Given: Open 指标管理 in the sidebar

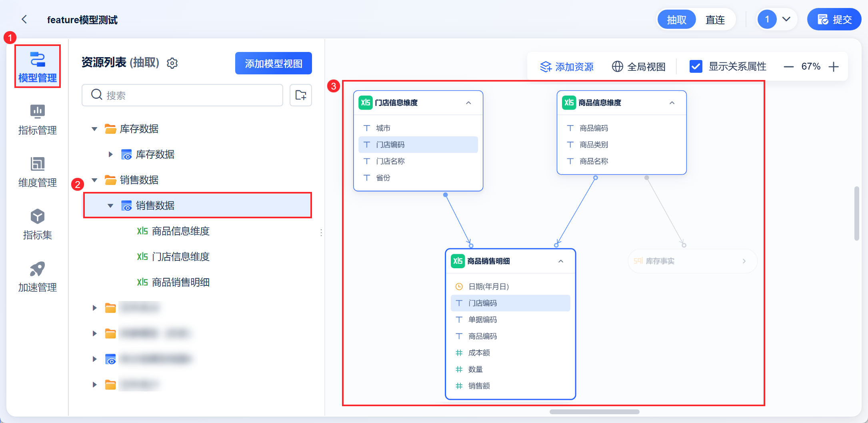Looking at the screenshot, I should pyautogui.click(x=38, y=119).
